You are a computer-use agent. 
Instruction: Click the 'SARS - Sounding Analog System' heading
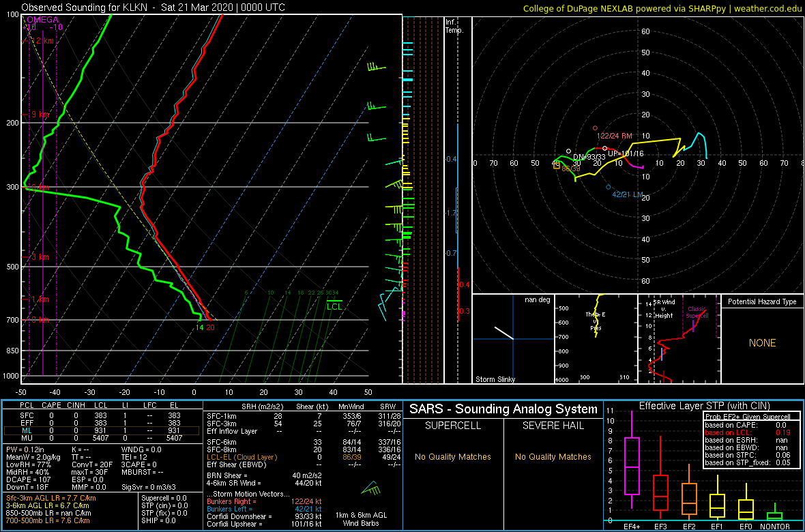coord(503,409)
